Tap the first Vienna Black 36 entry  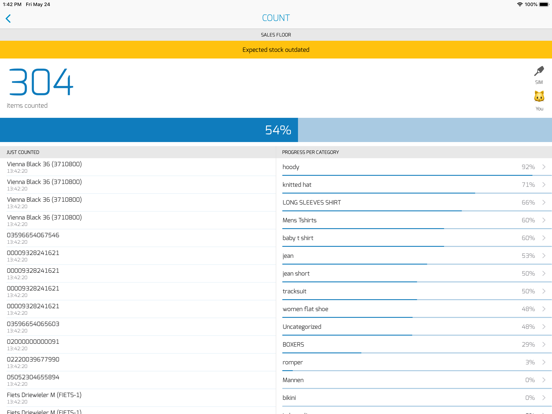tap(138, 167)
